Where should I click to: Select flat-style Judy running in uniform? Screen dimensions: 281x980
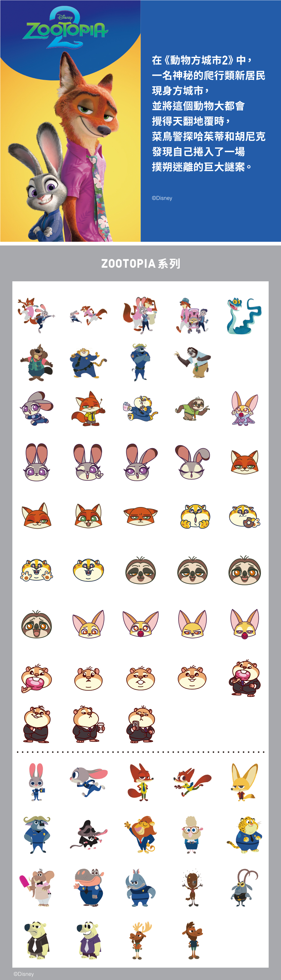[x=88, y=782]
